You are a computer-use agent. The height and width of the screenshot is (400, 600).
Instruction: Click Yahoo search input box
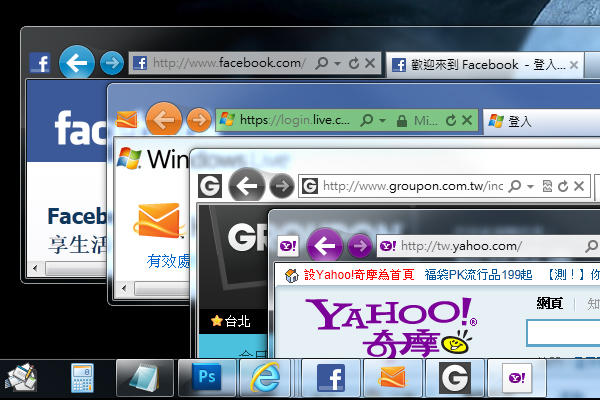[563, 333]
